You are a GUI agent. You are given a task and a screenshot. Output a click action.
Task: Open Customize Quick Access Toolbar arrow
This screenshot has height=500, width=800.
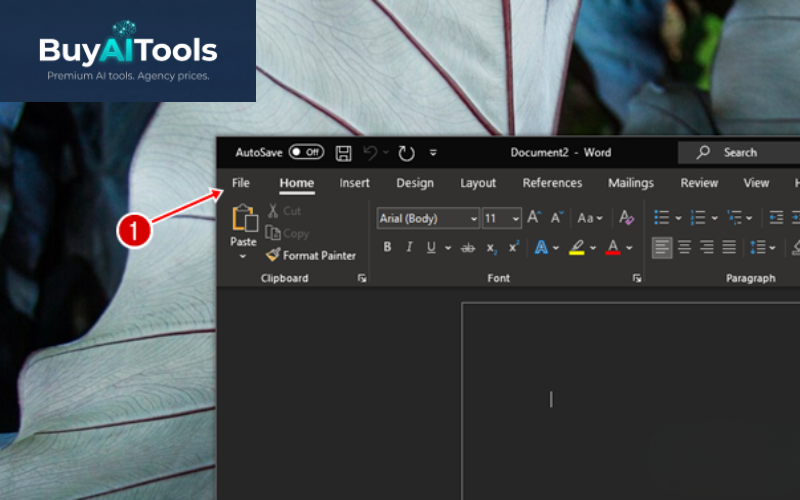coord(433,153)
